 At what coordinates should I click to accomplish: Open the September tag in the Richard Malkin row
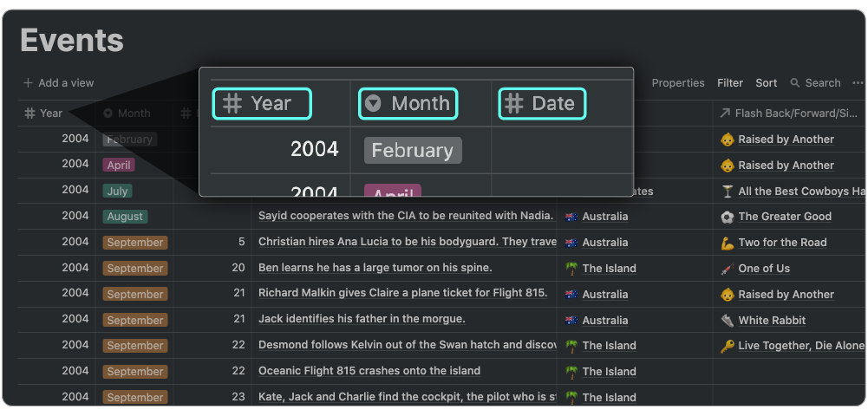(x=135, y=295)
